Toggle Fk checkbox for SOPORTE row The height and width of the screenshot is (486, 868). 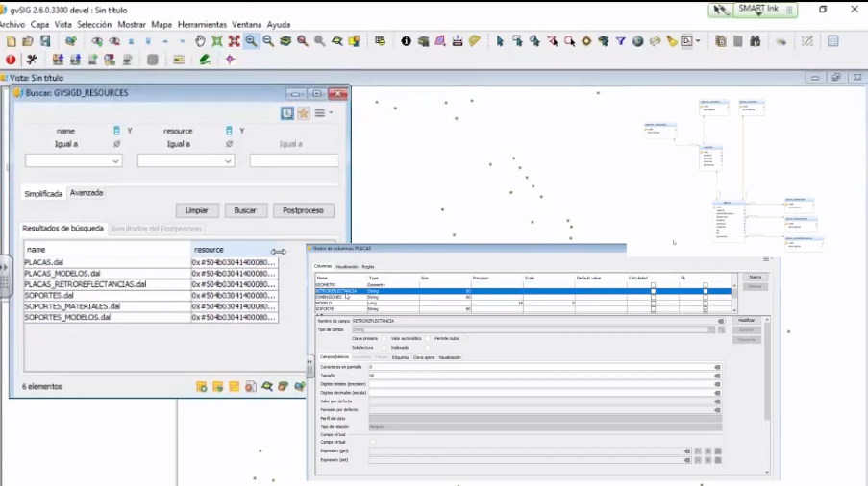(x=705, y=309)
